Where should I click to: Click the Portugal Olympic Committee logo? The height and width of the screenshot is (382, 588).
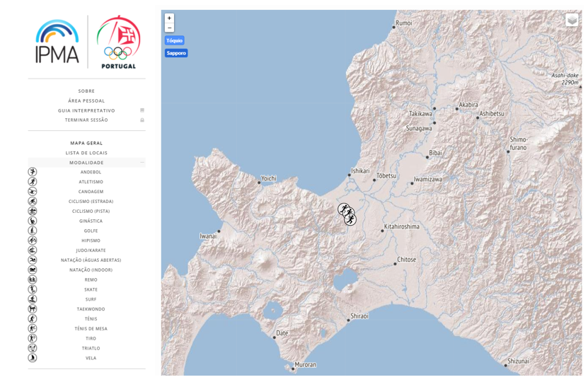pos(118,42)
